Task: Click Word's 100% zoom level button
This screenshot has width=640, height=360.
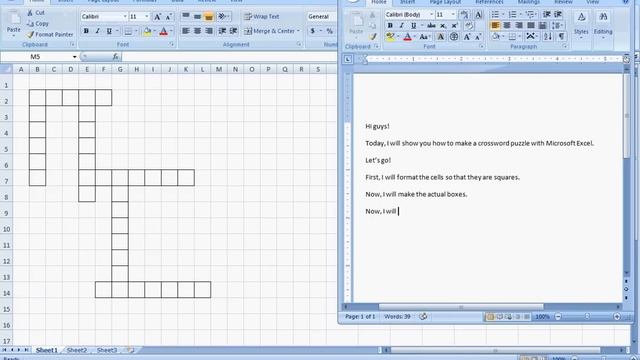Action: (542, 317)
